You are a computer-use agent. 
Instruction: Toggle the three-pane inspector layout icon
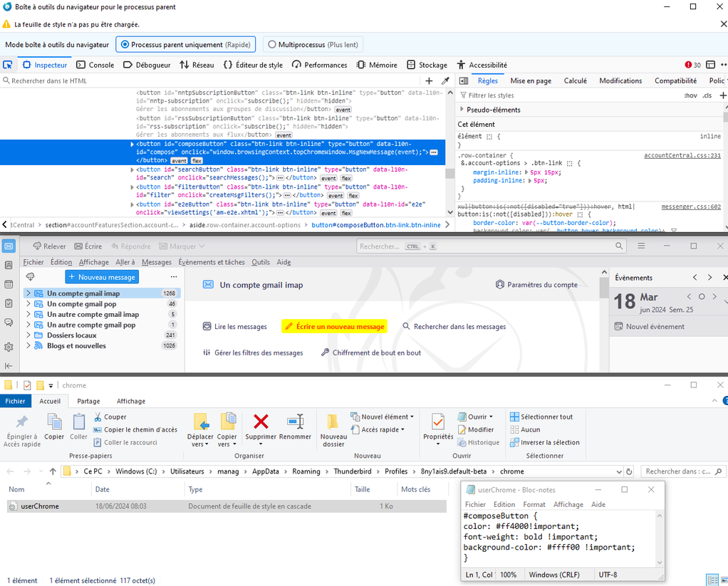pyautogui.click(x=463, y=80)
